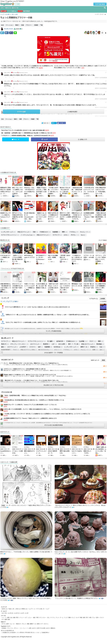107x644 pixels.
Task: Share via green LINE icon
Action: pos(15,33)
